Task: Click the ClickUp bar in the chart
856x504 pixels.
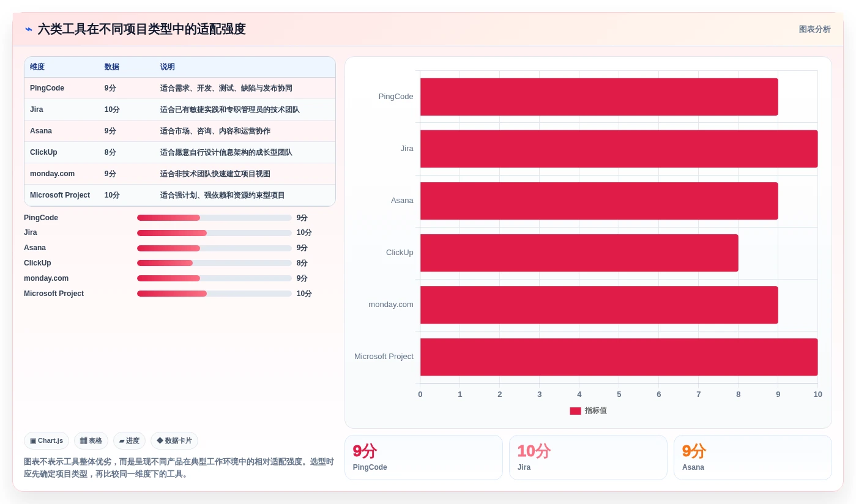Action: click(x=579, y=253)
